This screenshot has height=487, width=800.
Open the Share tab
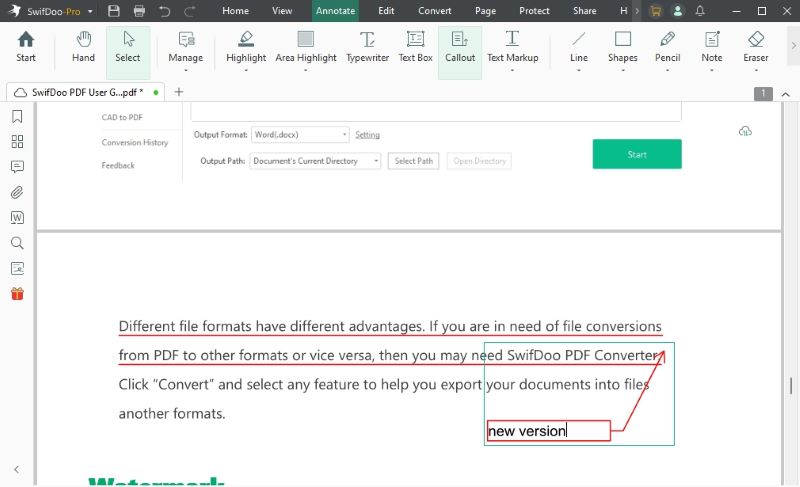point(585,11)
